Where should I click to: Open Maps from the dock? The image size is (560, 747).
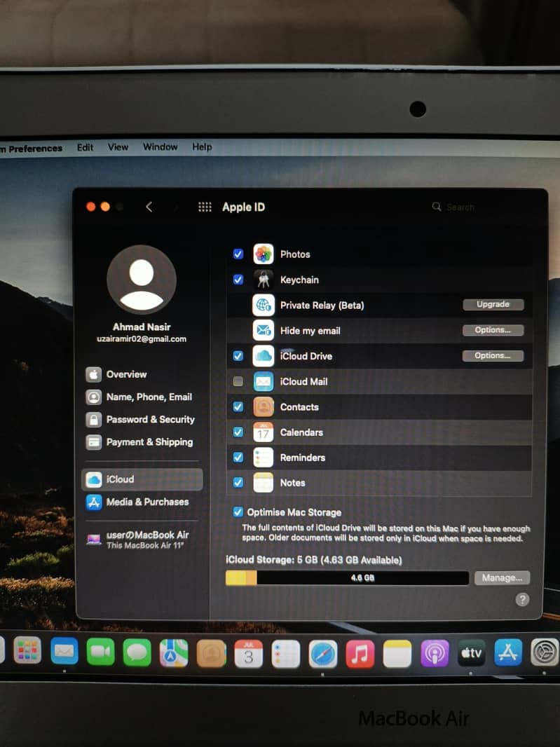174,652
